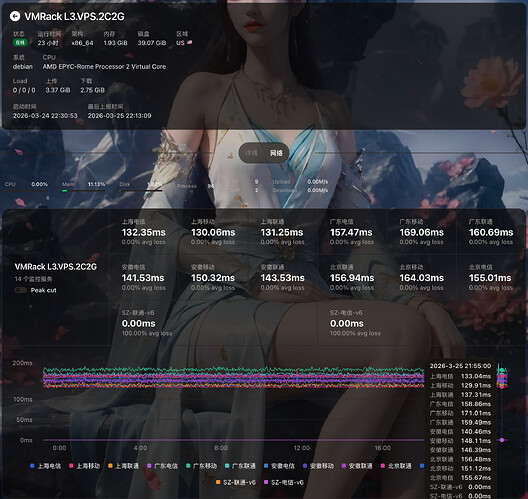Toggle 安徽电信 legend entry
The height and width of the screenshot is (499, 528).
tap(279, 466)
